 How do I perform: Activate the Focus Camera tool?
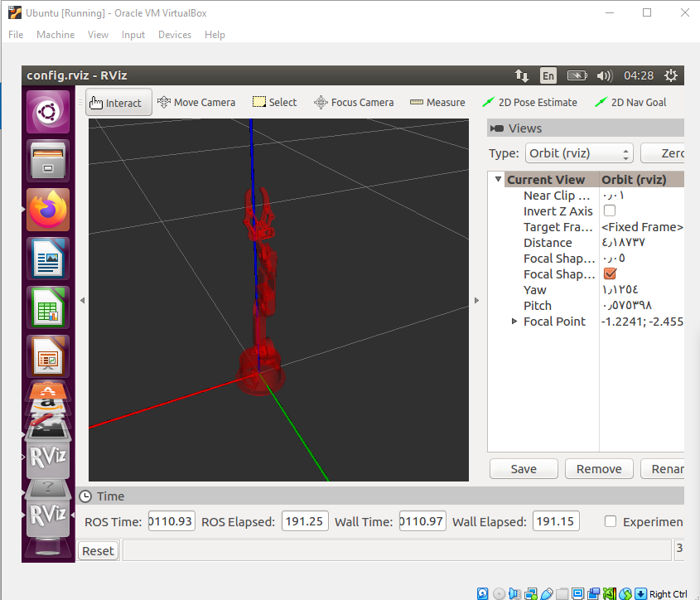click(354, 102)
